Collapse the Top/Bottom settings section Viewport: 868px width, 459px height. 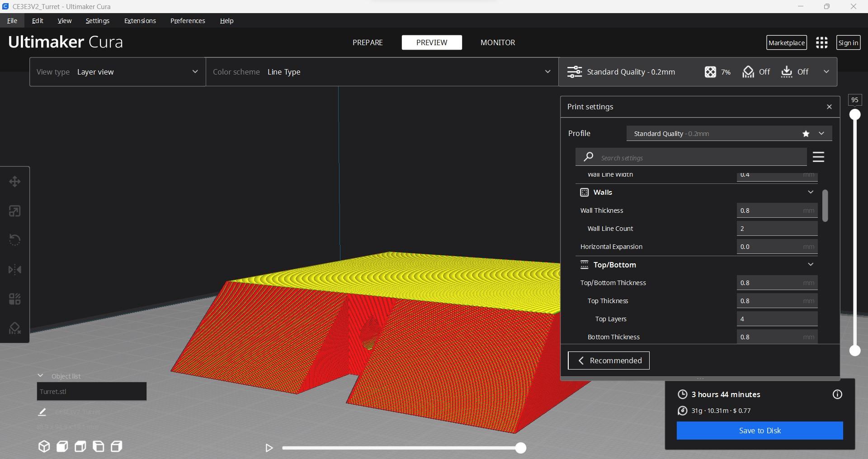[x=810, y=264]
